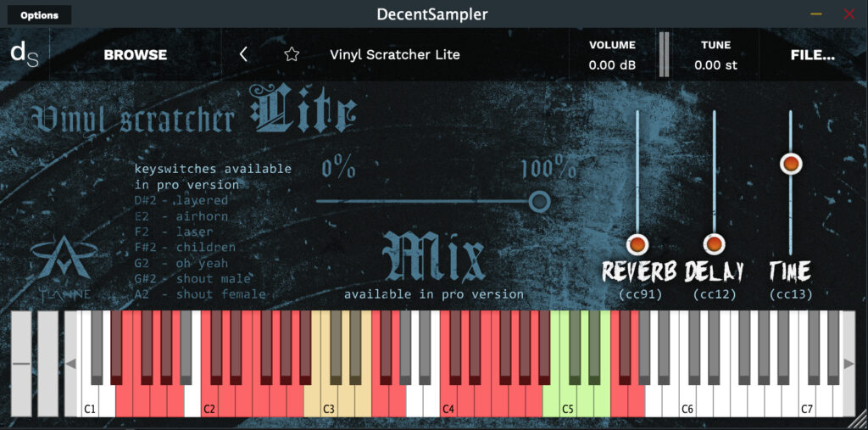The image size is (868, 430).
Task: Click the Time slider orange knob
Action: coord(791,164)
